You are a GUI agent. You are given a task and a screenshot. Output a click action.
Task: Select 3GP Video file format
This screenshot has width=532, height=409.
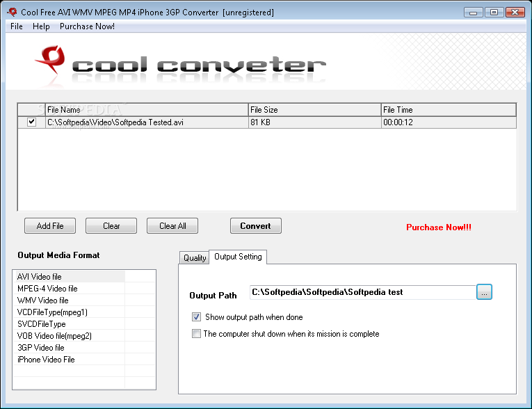coord(70,348)
